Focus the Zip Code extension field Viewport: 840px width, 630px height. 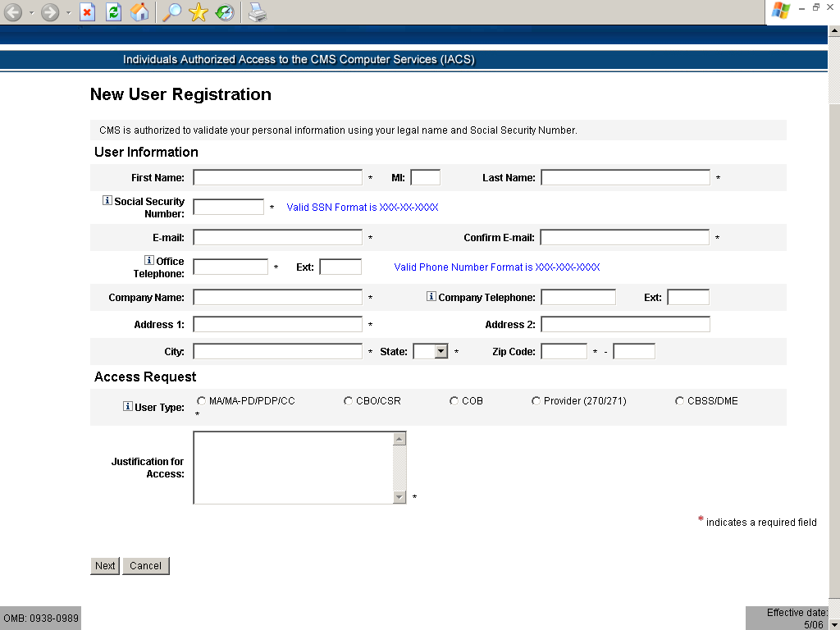click(x=634, y=351)
